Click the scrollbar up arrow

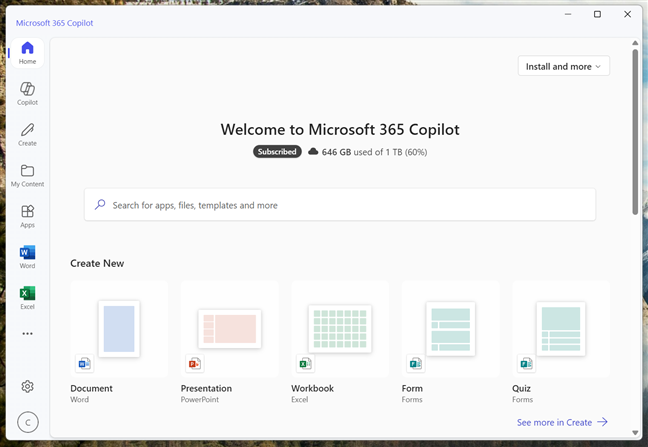click(635, 43)
